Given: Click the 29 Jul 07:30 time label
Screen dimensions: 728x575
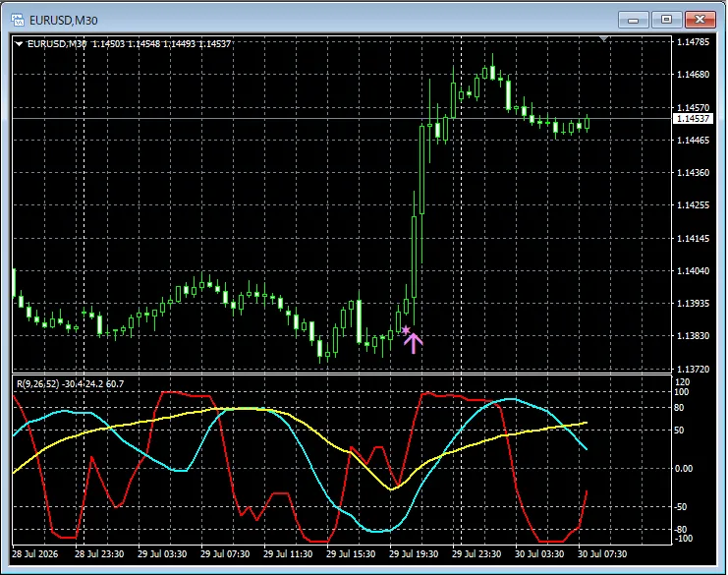Looking at the screenshot, I should click(225, 554).
